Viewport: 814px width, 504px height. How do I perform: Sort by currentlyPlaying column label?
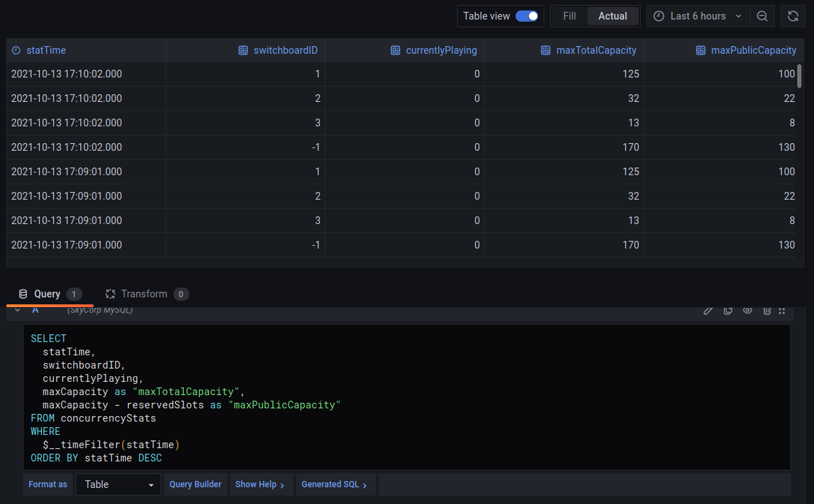point(442,50)
